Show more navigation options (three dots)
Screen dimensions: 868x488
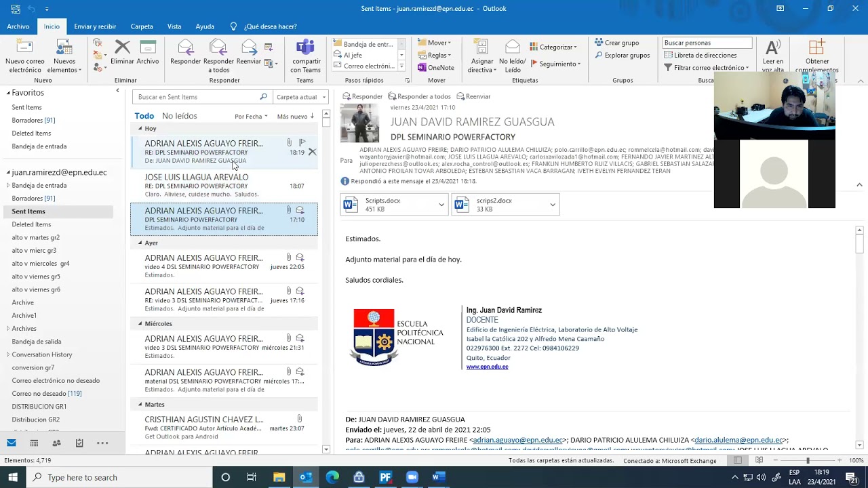tap(102, 443)
